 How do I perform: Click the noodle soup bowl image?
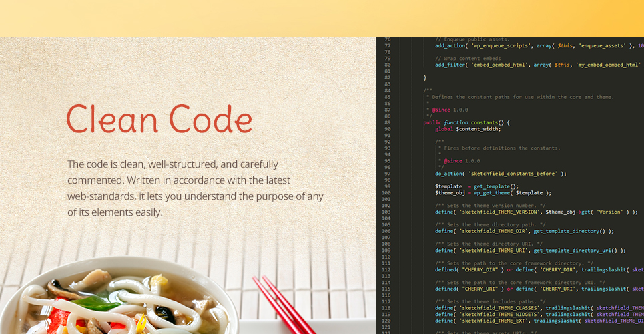[119, 296]
